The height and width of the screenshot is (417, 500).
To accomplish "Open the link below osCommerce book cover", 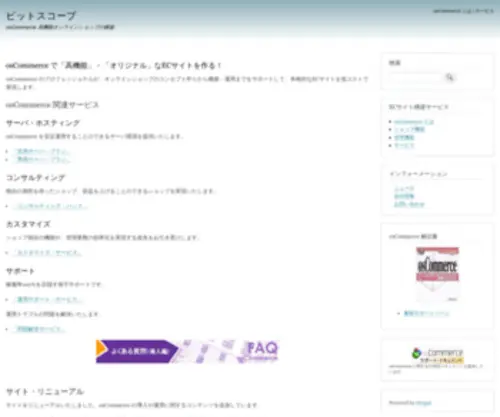I will pos(426,313).
